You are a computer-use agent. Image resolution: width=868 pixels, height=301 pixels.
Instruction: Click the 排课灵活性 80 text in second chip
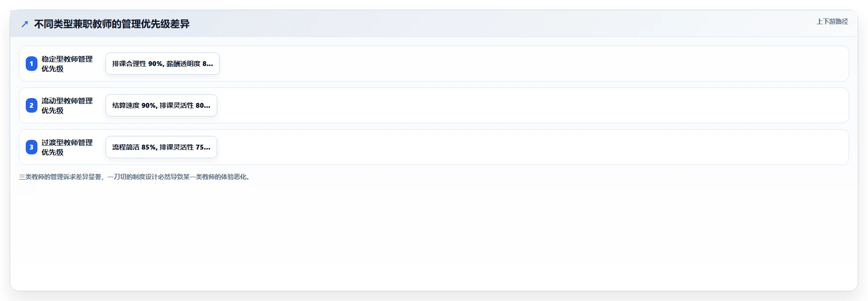click(x=182, y=105)
